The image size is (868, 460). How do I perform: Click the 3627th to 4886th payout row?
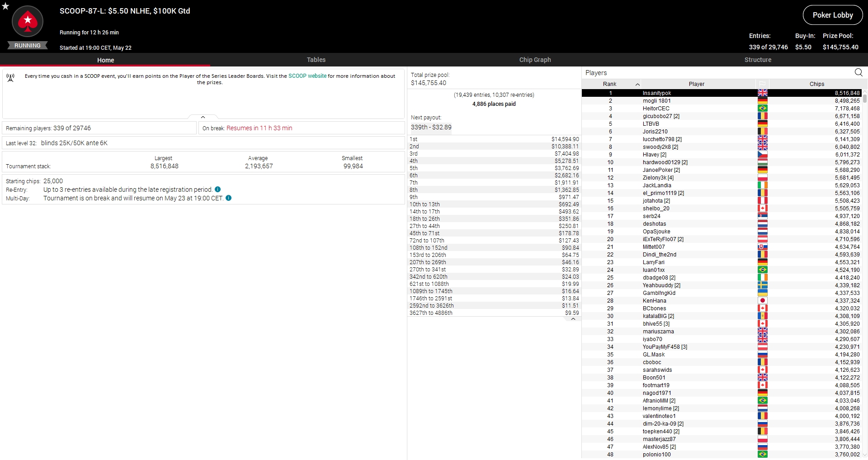click(494, 313)
